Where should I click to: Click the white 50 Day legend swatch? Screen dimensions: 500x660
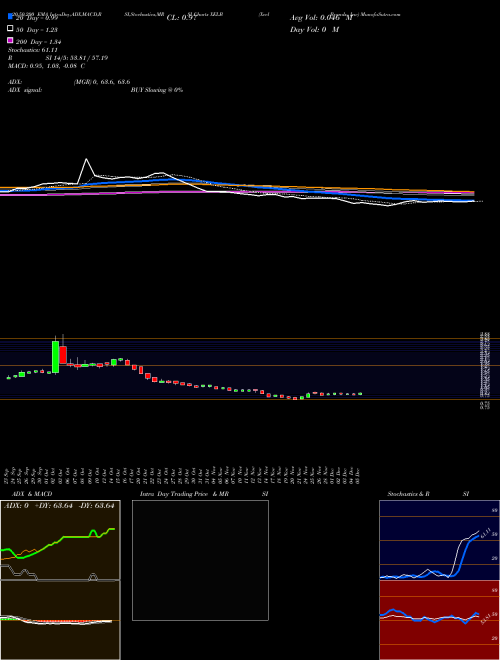point(10,29)
